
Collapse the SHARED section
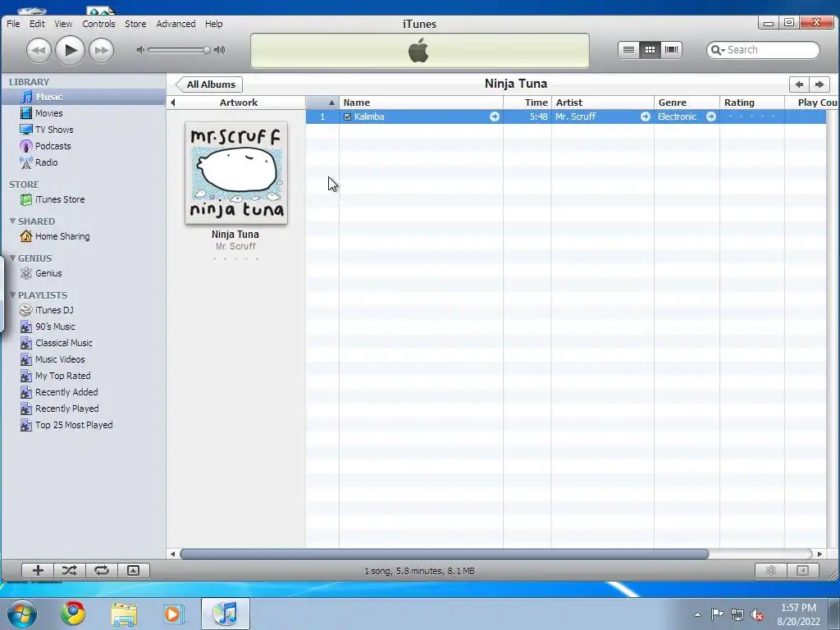(12, 221)
